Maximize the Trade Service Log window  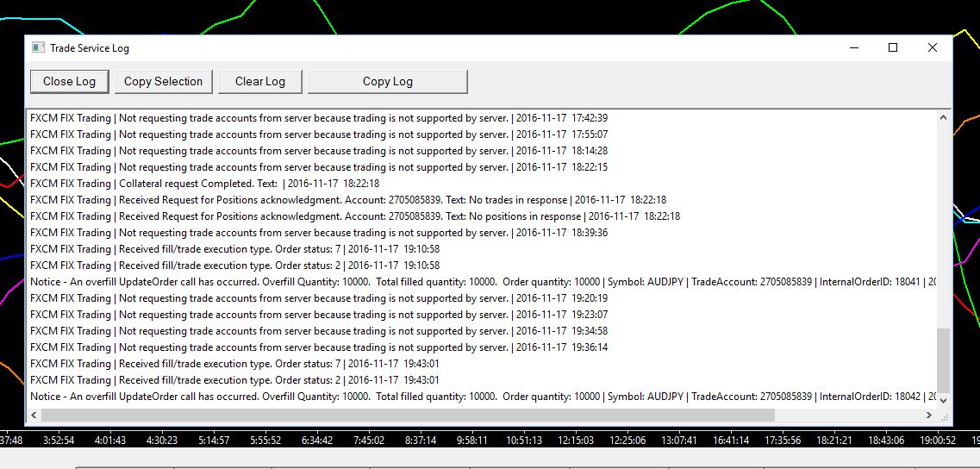click(x=893, y=47)
